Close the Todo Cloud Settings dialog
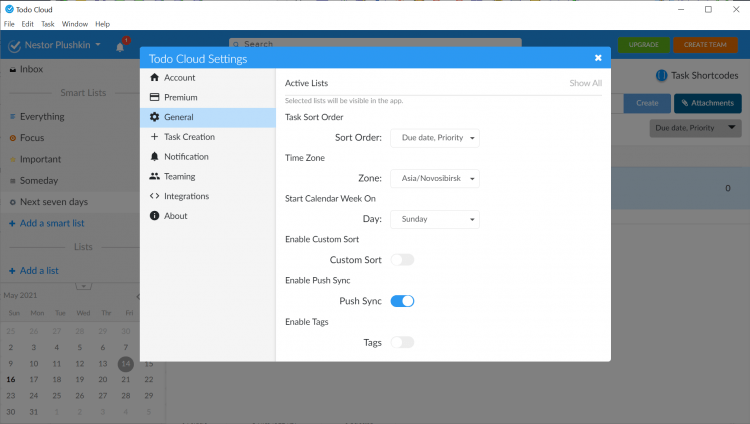 (598, 58)
